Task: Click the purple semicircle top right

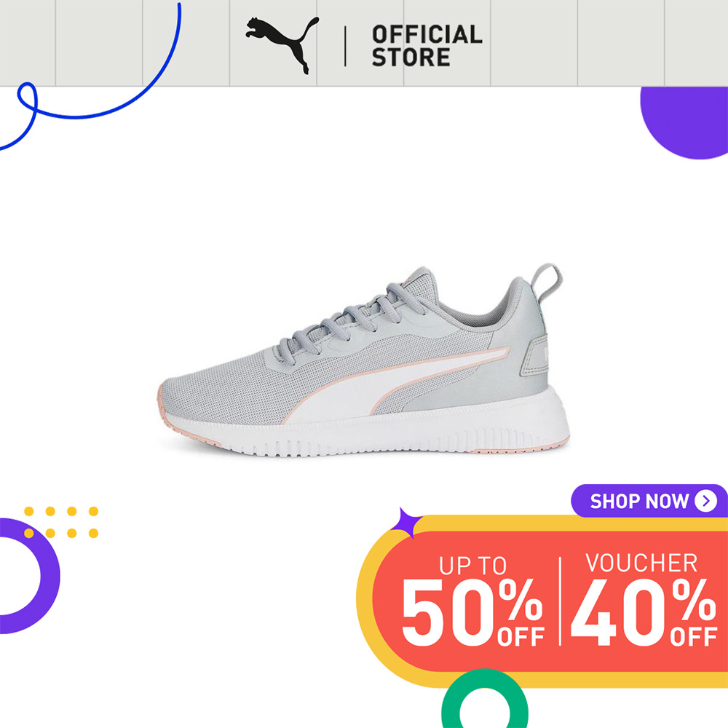Action: [684, 122]
